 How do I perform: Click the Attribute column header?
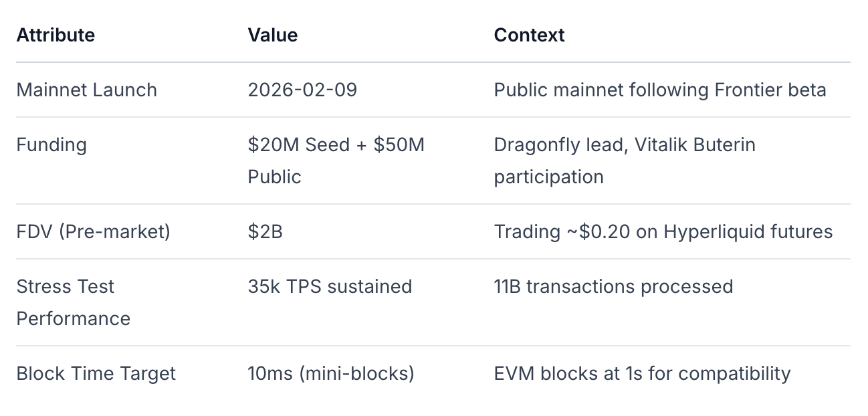coord(56,35)
